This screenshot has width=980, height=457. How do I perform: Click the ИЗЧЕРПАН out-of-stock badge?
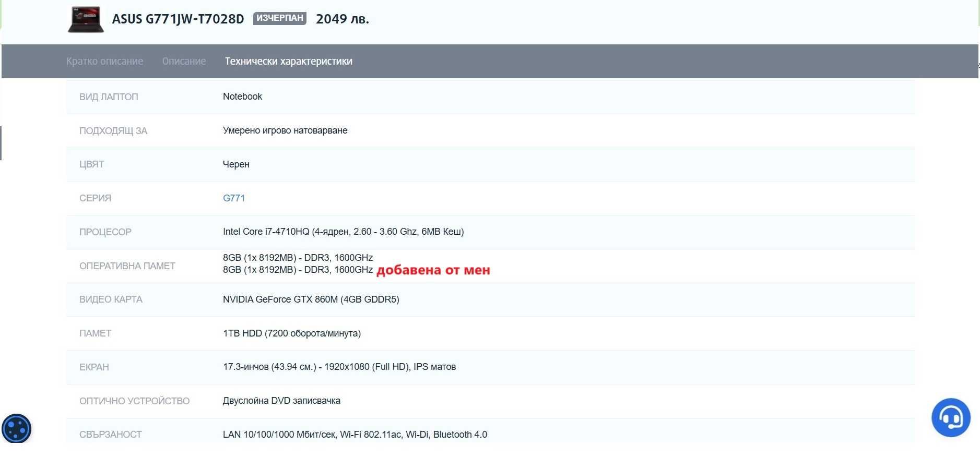280,18
